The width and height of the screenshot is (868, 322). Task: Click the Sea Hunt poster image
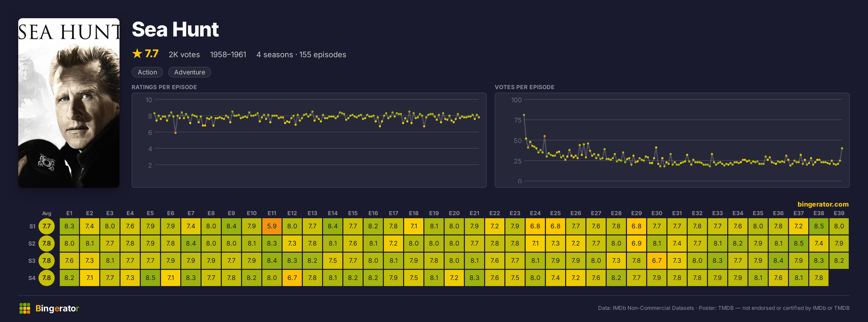coord(69,103)
